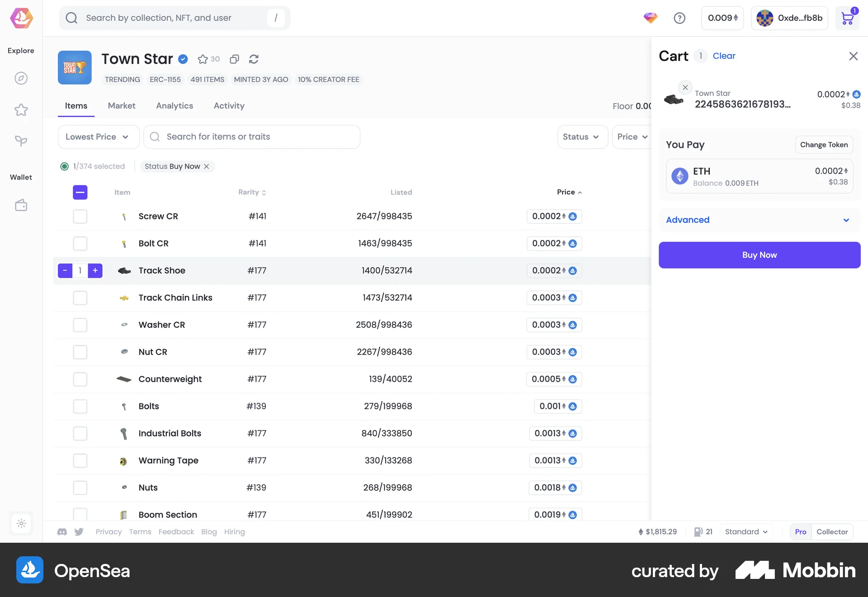Click the Discord icon in footer
Image resolution: width=868 pixels, height=597 pixels.
click(62, 532)
